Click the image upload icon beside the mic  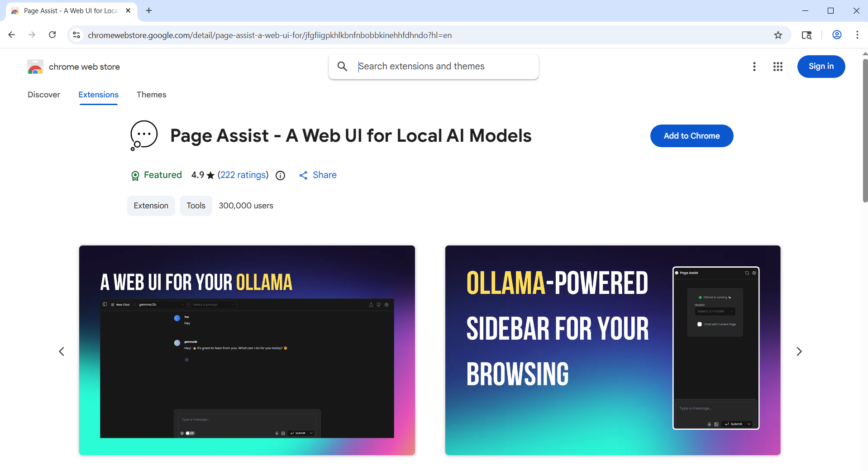click(x=283, y=433)
